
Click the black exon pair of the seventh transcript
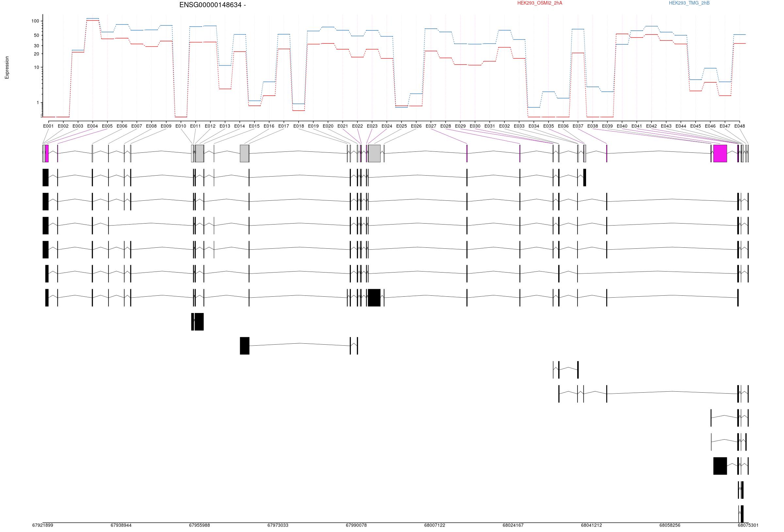[x=197, y=321]
